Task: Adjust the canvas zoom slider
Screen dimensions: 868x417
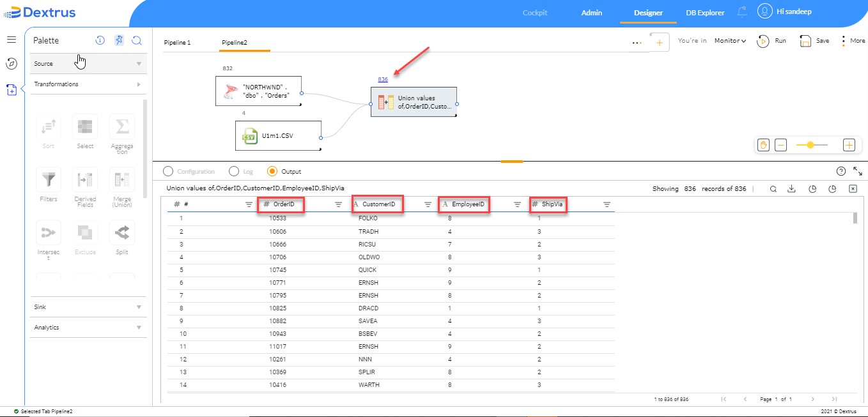Action: [x=810, y=145]
